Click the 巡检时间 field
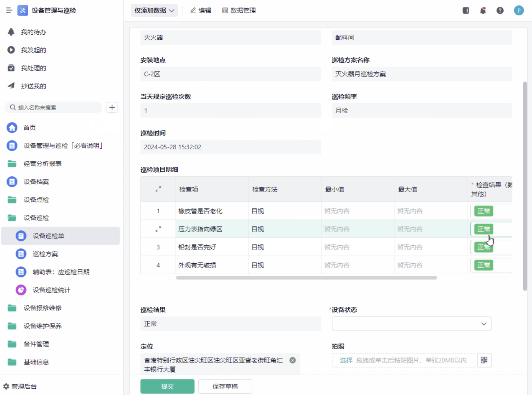Image resolution: width=532 pixels, height=395 pixels. coord(231,147)
